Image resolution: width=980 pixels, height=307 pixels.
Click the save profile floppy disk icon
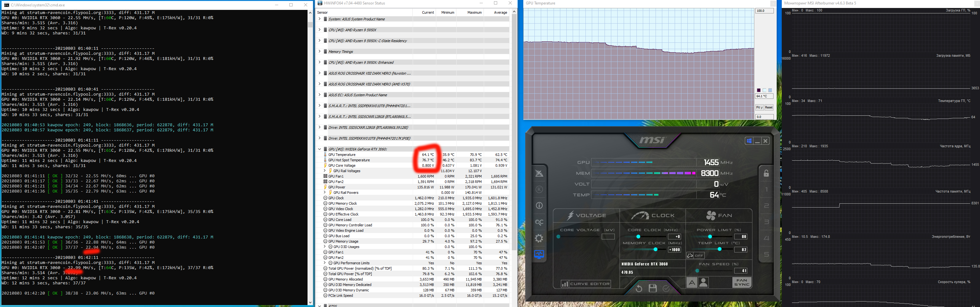coord(652,289)
